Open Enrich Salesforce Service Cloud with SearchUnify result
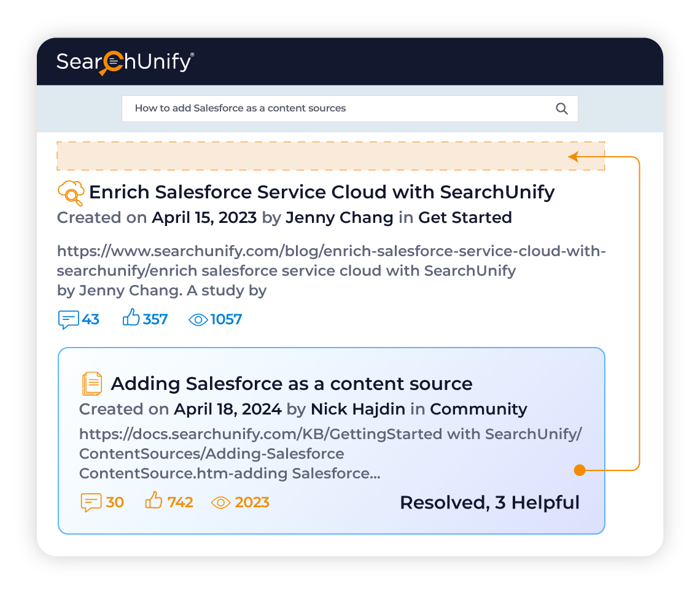 click(321, 192)
